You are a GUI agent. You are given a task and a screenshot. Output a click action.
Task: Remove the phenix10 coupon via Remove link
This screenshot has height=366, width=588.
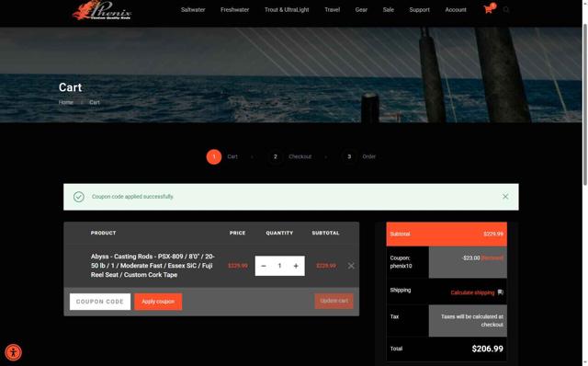point(492,257)
